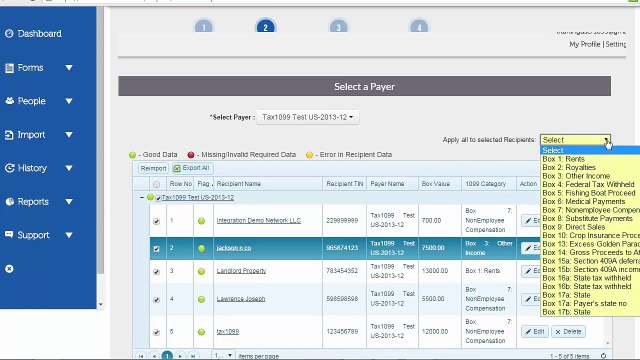Click green flag for Landlord Property
The width and height of the screenshot is (640, 360).
click(201, 271)
